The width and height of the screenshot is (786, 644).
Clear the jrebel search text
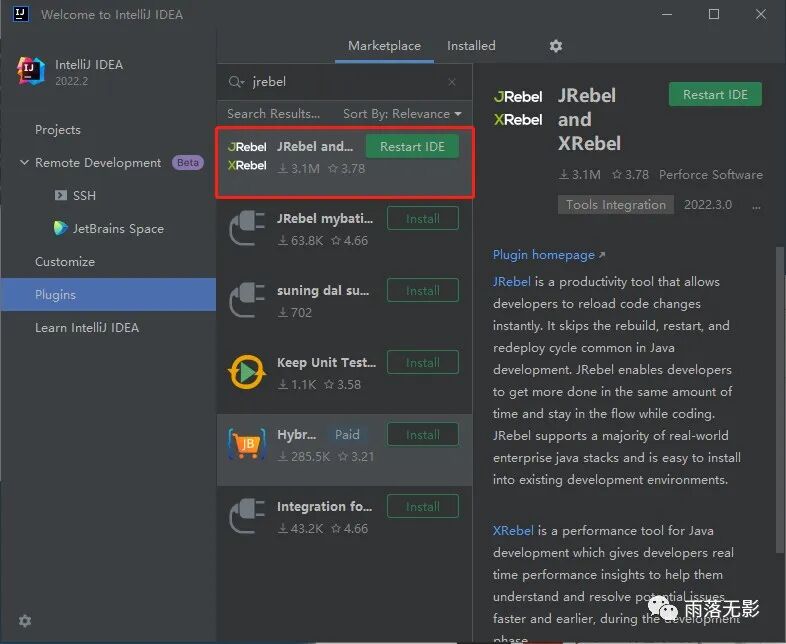452,82
